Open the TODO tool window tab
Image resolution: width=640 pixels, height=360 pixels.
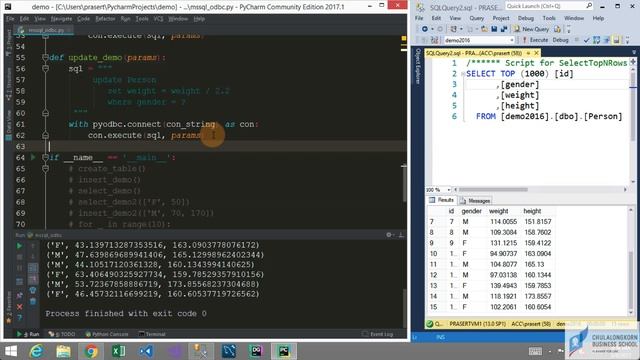coord(62,334)
